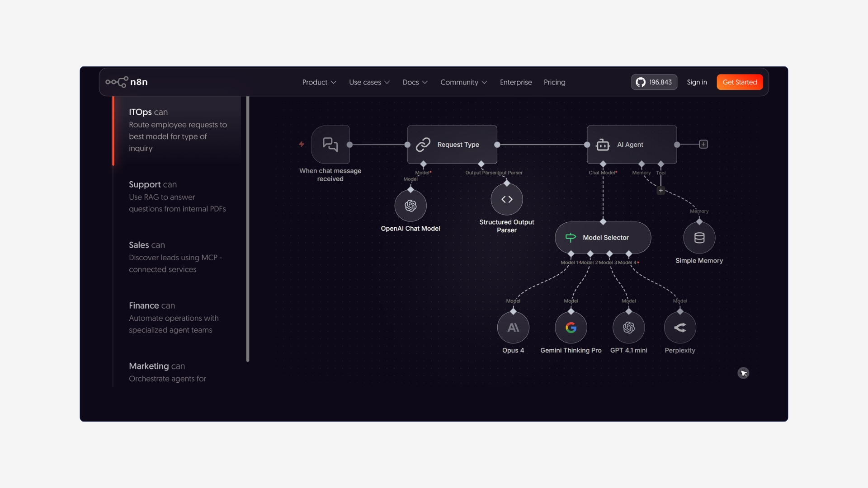The height and width of the screenshot is (488, 868).
Task: Select the Opus 4 Anthropic node
Action: [x=513, y=328]
